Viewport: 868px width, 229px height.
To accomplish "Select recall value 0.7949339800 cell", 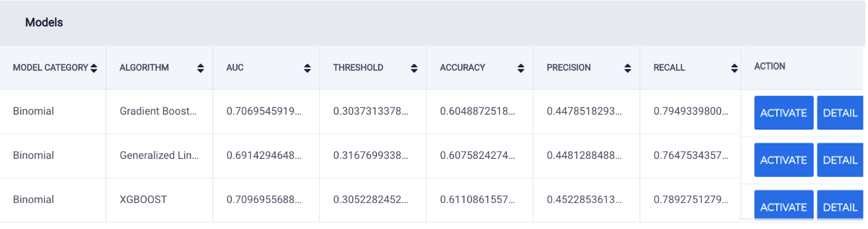I will [691, 111].
